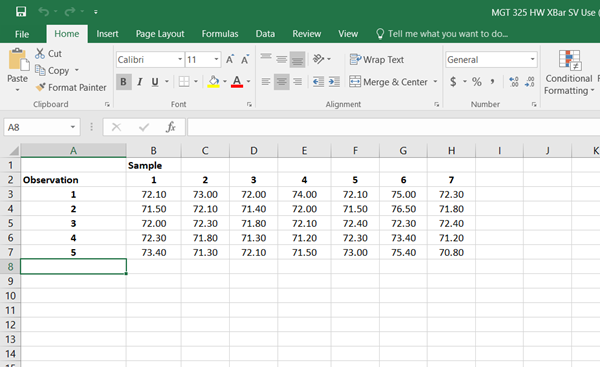Open the Page Layout tab
The image size is (600, 367).
point(160,34)
